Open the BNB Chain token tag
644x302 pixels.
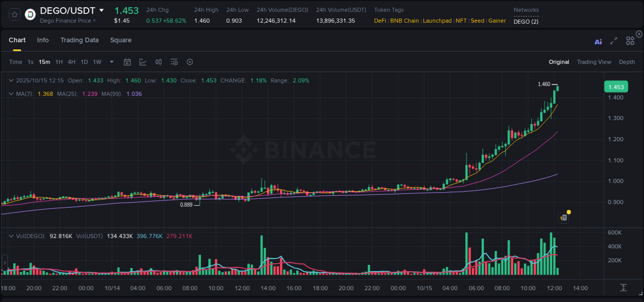click(x=404, y=21)
